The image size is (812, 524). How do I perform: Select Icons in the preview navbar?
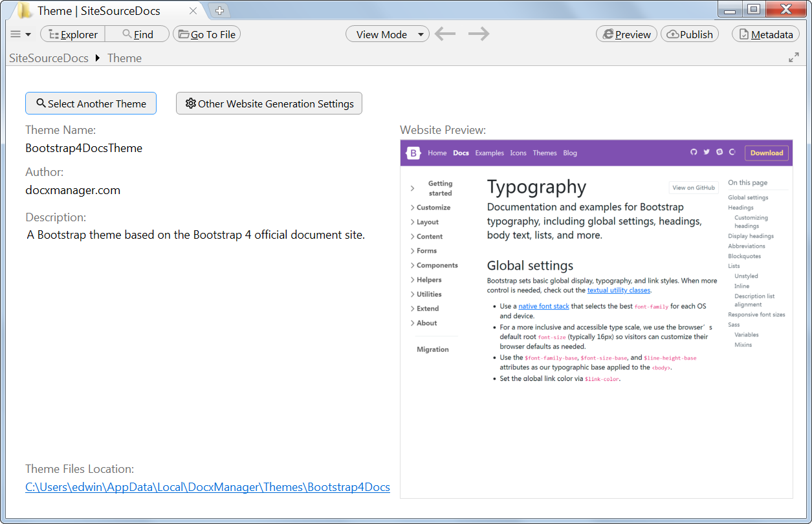point(518,153)
